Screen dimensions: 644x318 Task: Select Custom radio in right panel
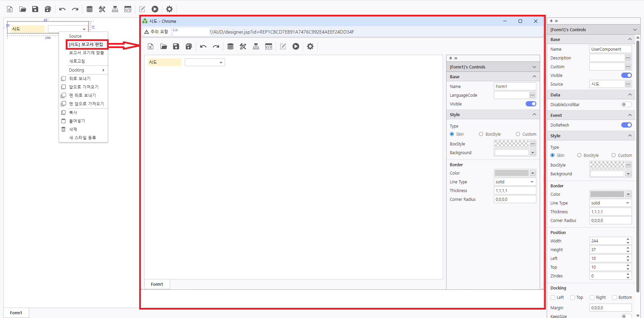pyautogui.click(x=613, y=155)
